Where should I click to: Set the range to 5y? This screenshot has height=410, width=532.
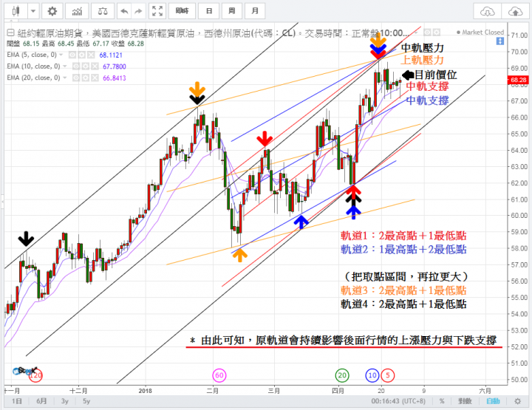(86, 401)
